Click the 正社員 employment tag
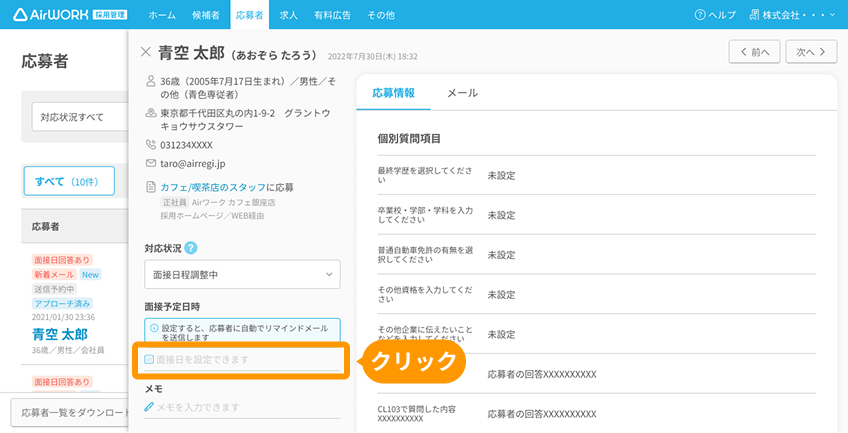Screen dimensions: 848x433 (175, 202)
